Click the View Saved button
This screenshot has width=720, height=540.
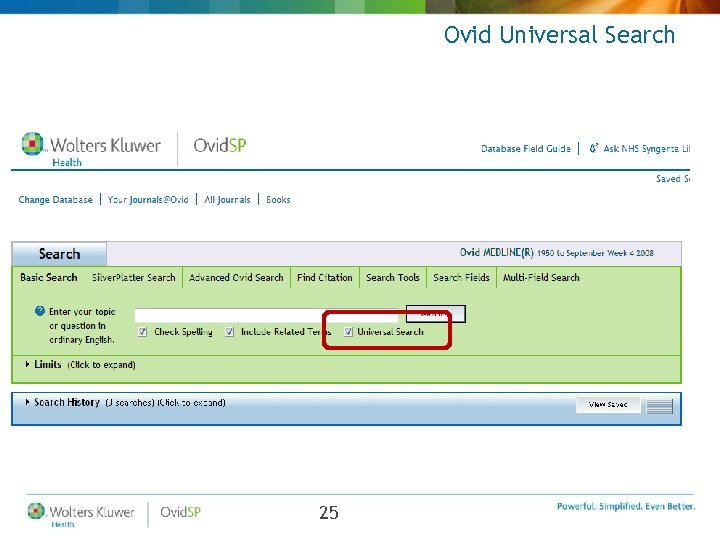[608, 405]
